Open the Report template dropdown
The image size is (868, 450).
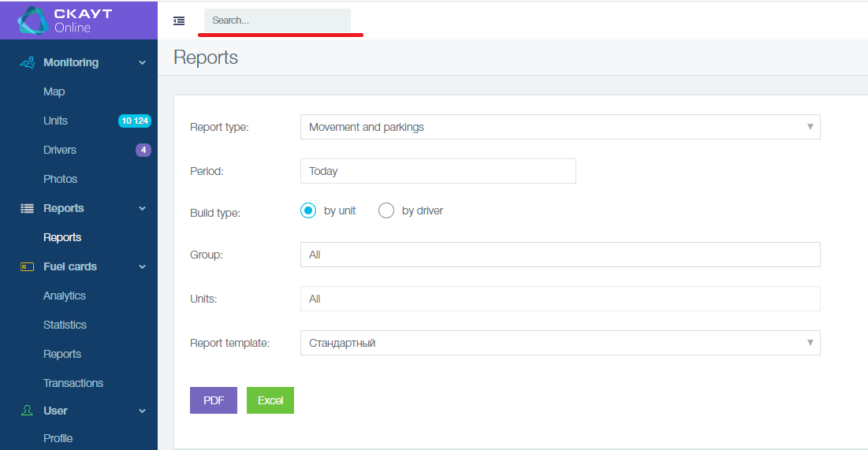click(560, 343)
